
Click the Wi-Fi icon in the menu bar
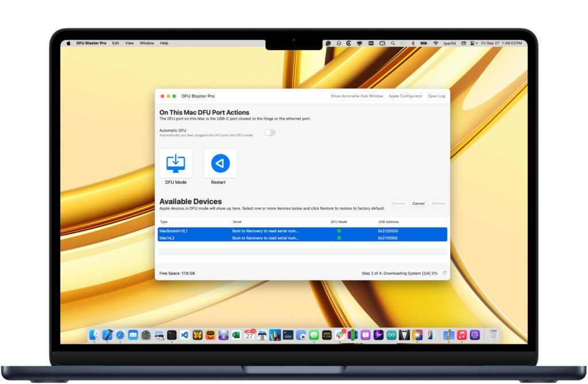click(435, 43)
